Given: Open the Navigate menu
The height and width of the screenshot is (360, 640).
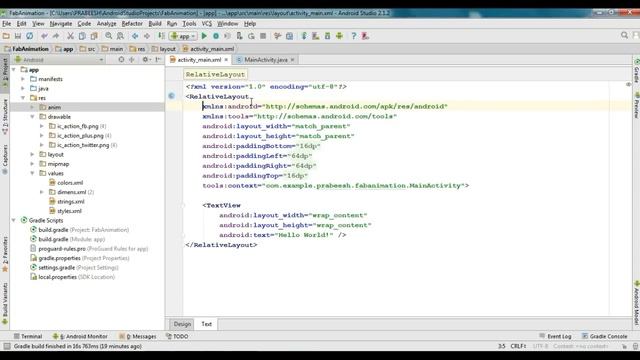Looking at the screenshot, I should coord(61,24).
